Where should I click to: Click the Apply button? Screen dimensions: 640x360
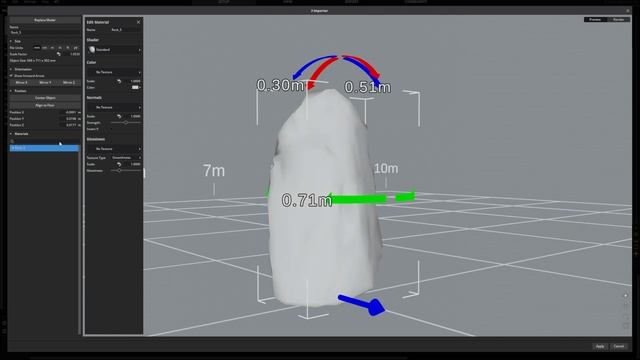tap(600, 346)
